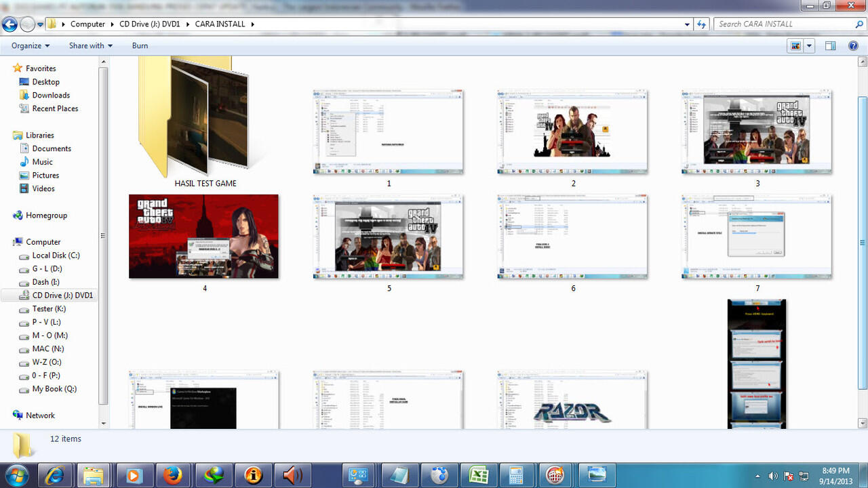Open Mozilla Firefox from the taskbar
The height and width of the screenshot is (488, 868).
(174, 475)
